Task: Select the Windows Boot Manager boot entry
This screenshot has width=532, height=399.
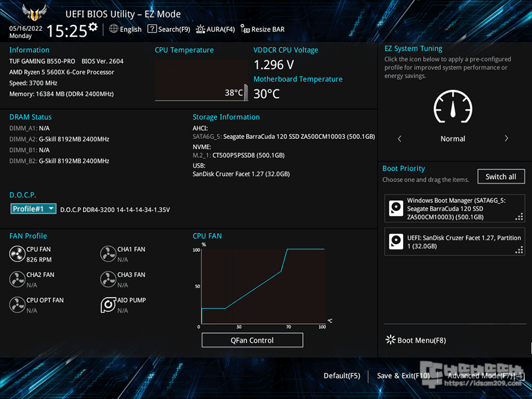Action: [x=455, y=208]
